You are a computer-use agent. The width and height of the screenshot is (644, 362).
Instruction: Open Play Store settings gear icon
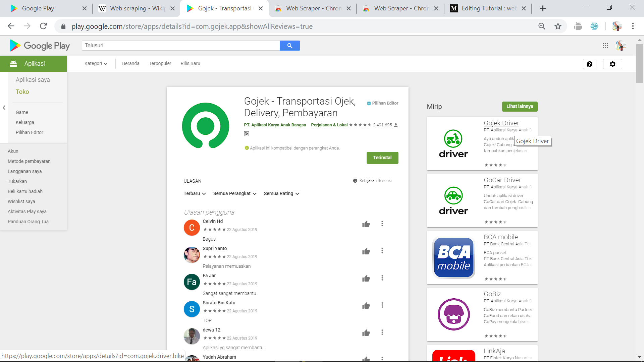612,64
